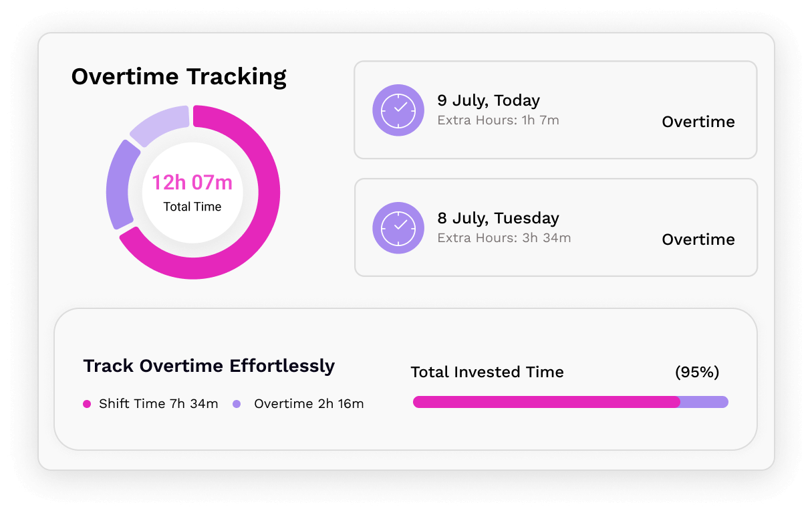Click the pink portion of invested time bar
812x513 pixels.
point(546,402)
